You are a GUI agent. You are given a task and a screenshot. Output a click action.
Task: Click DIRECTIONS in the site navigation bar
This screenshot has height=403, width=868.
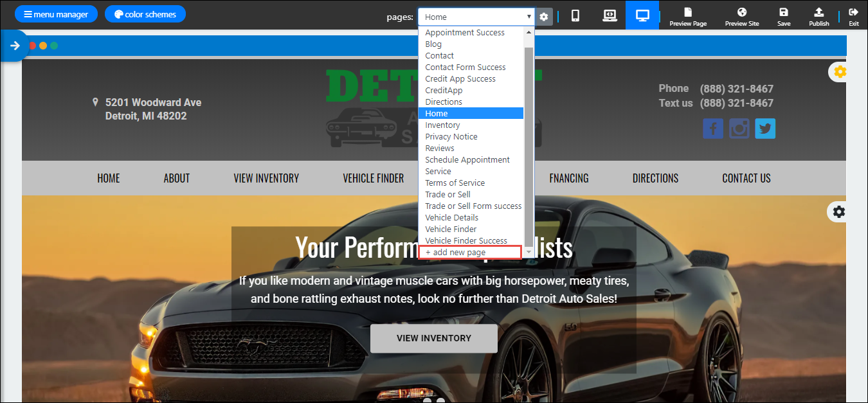click(655, 178)
